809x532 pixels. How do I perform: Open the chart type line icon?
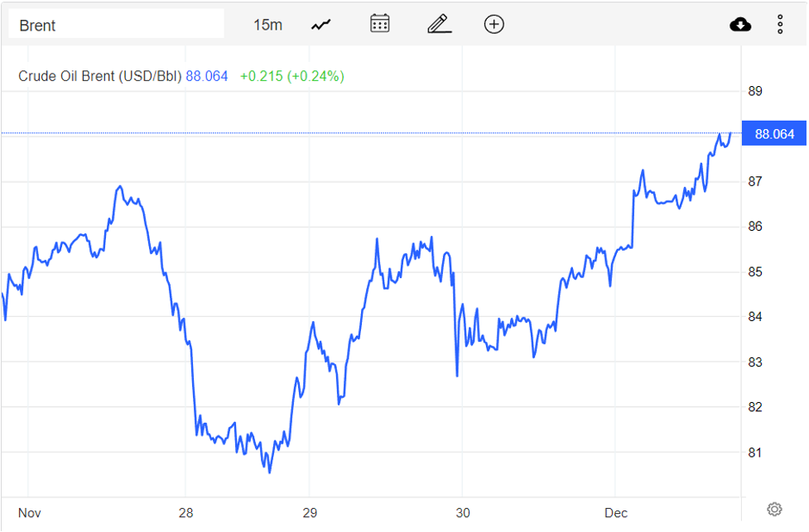pos(320,25)
